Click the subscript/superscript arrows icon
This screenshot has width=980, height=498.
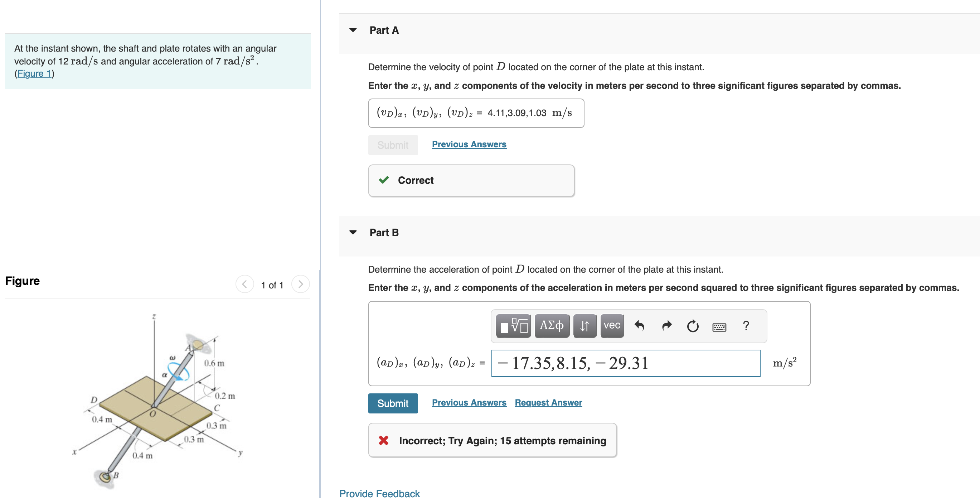(x=584, y=326)
